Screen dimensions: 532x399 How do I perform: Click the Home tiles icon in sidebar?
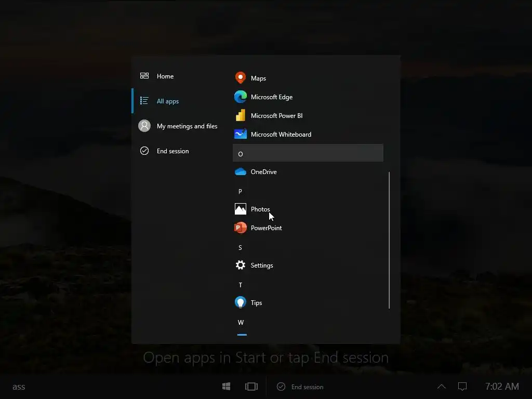[x=144, y=76]
